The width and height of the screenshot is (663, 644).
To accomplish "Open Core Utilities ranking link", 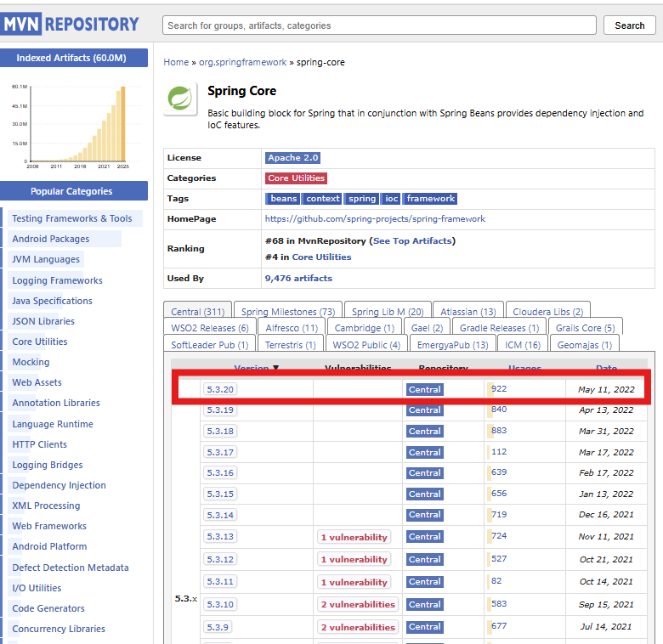I will point(322,257).
